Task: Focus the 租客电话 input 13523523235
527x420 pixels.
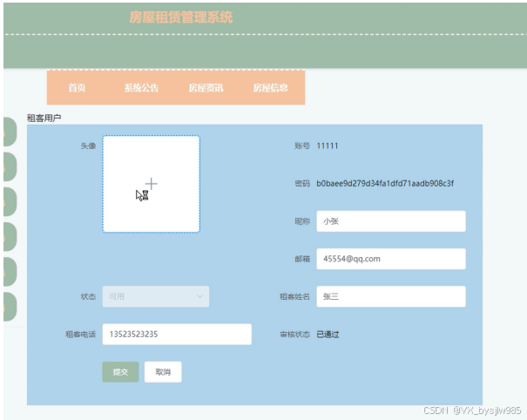Action: [177, 335]
